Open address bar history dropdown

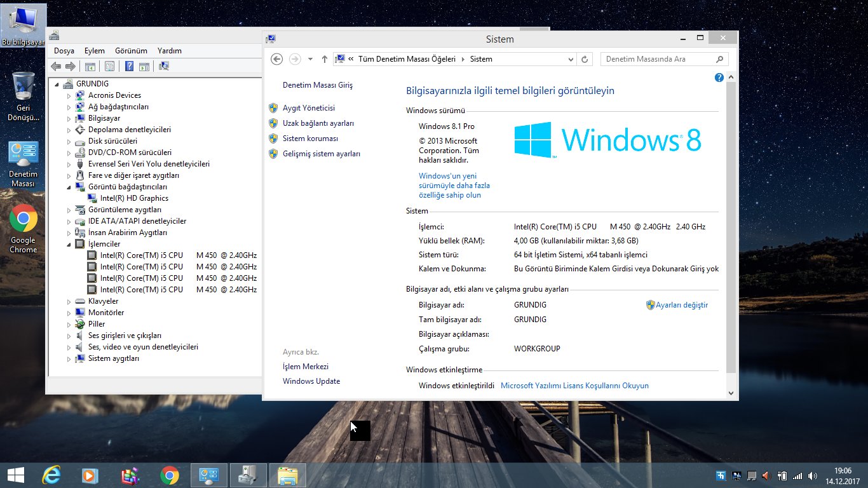(570, 59)
